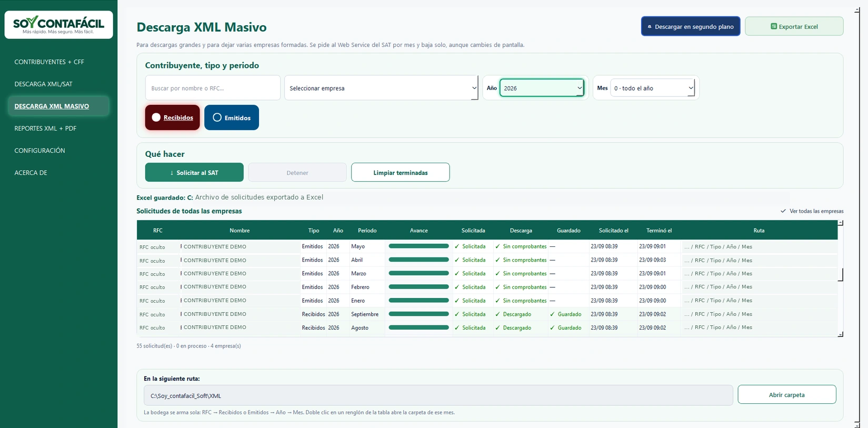Click the SoyContaFácil logo
Image resolution: width=868 pixels, height=428 pixels.
click(x=58, y=25)
